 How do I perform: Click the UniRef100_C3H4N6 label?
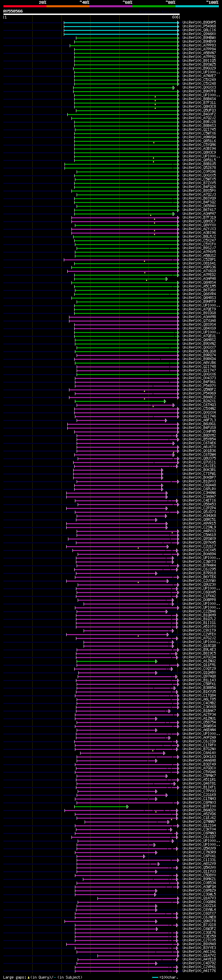(x=199, y=493)
